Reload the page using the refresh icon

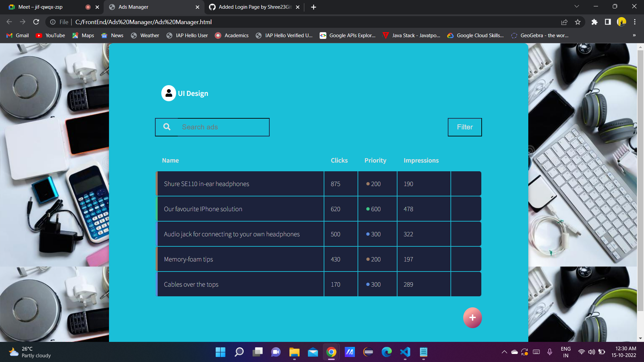pos(36,22)
